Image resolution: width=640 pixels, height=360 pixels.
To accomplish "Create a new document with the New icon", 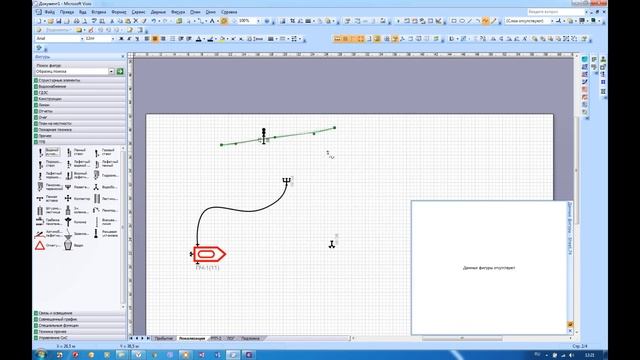I will [x=40, y=21].
